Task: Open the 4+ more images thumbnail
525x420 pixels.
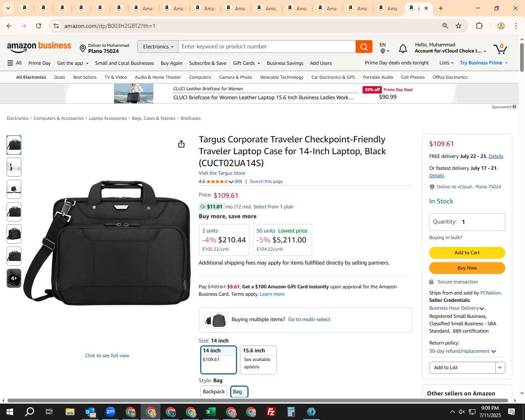Action: (14, 278)
